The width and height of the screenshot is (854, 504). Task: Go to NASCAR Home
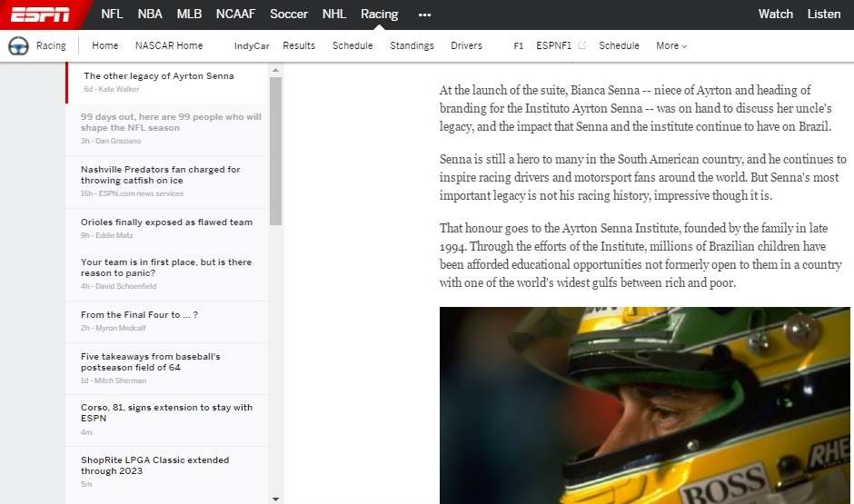coord(169,45)
